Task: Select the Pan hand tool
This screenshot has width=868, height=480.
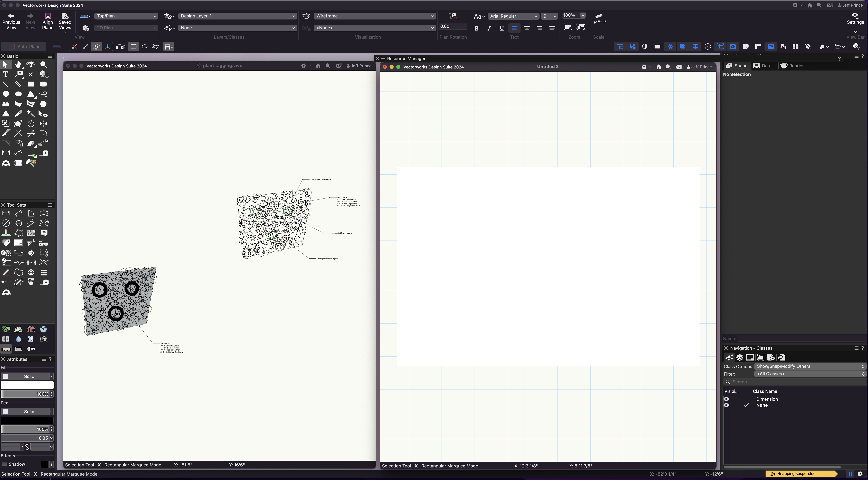Action: point(18,64)
